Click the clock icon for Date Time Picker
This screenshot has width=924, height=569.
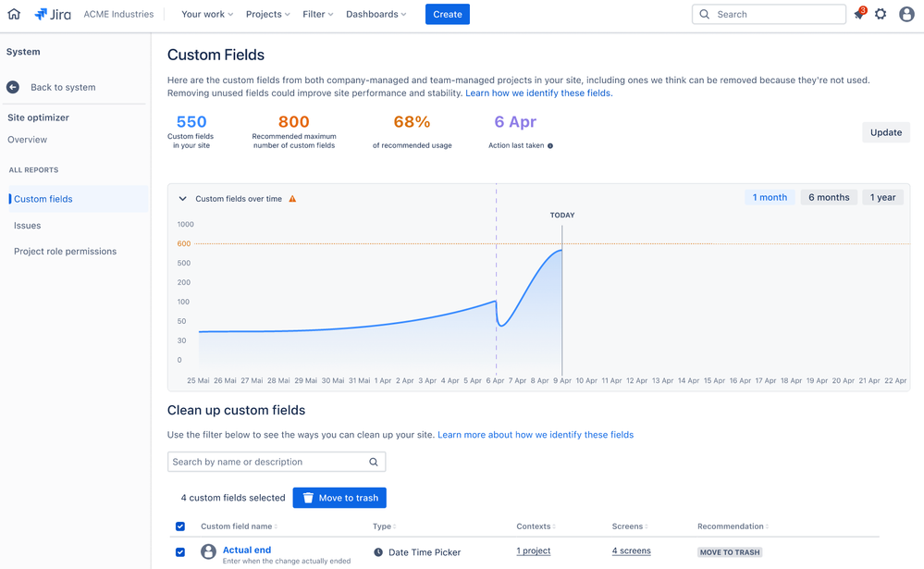click(x=378, y=552)
